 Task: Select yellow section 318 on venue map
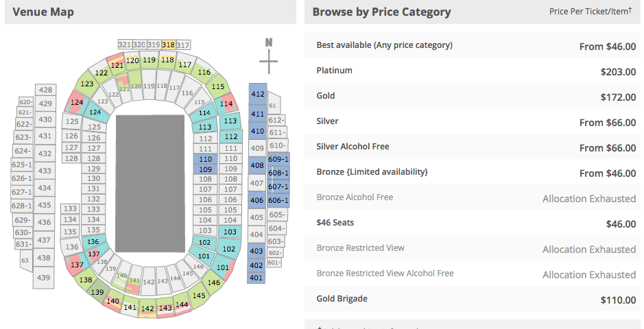tap(169, 45)
